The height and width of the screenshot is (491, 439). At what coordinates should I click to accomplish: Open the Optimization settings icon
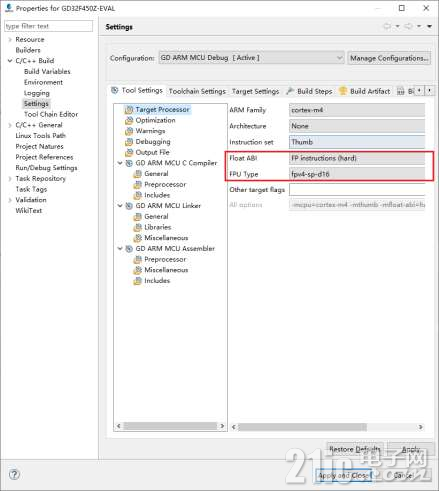(x=129, y=120)
